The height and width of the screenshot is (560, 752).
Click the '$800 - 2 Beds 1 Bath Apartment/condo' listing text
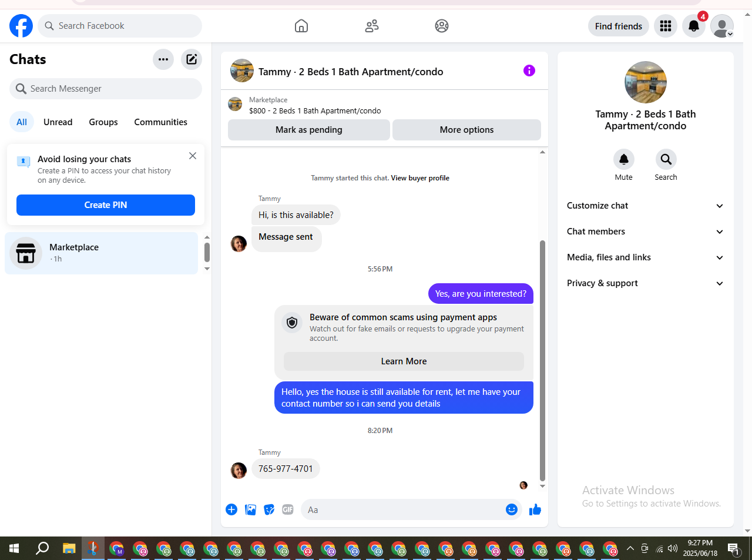315,111
